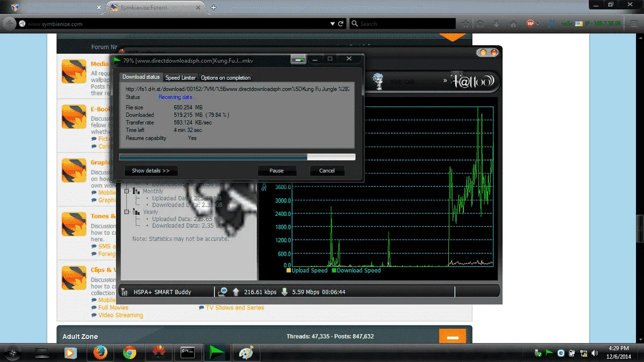Viewport: 644px width, 362px height.
Task: Collapse the Monthly statistics tree node
Action: pyautogui.click(x=127, y=191)
